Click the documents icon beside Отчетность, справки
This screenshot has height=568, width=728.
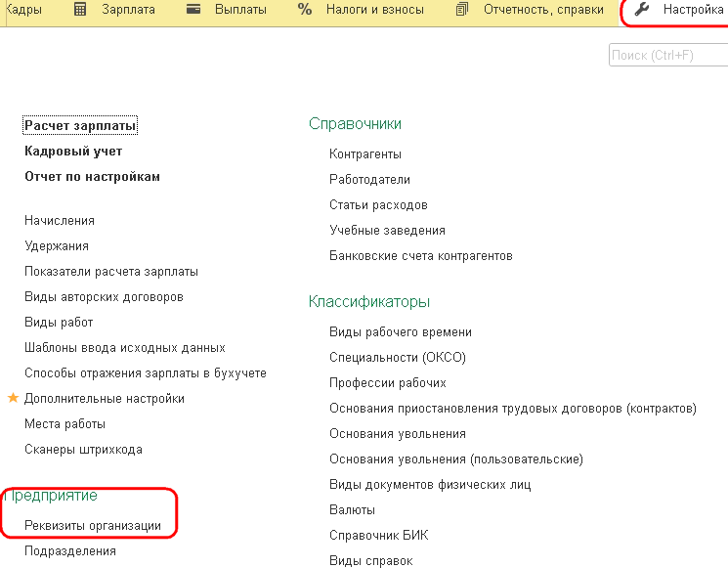coord(461,9)
